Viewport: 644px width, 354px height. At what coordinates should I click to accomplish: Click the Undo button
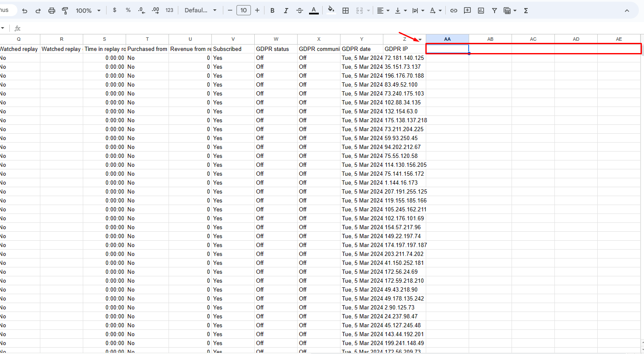click(25, 10)
